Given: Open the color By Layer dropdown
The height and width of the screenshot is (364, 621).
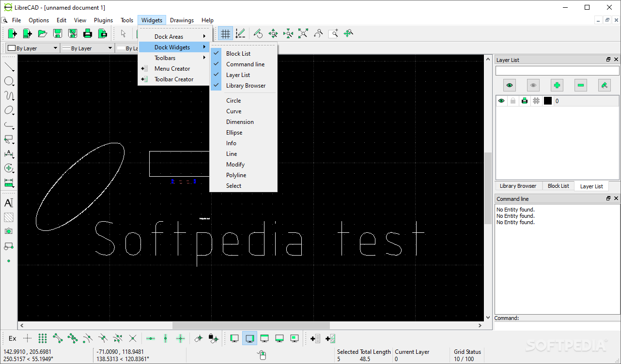Looking at the screenshot, I should [x=32, y=48].
